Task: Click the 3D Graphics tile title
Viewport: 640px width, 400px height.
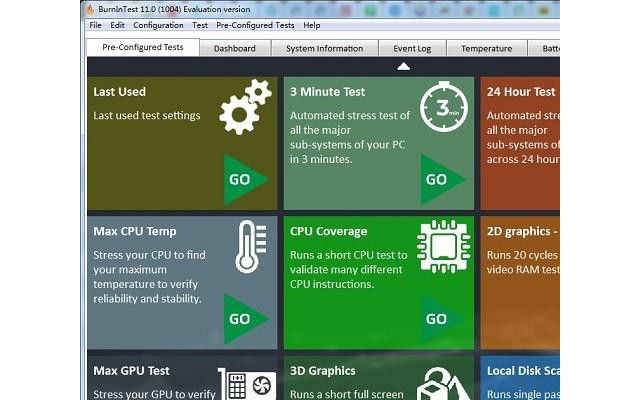Action: 323,371
